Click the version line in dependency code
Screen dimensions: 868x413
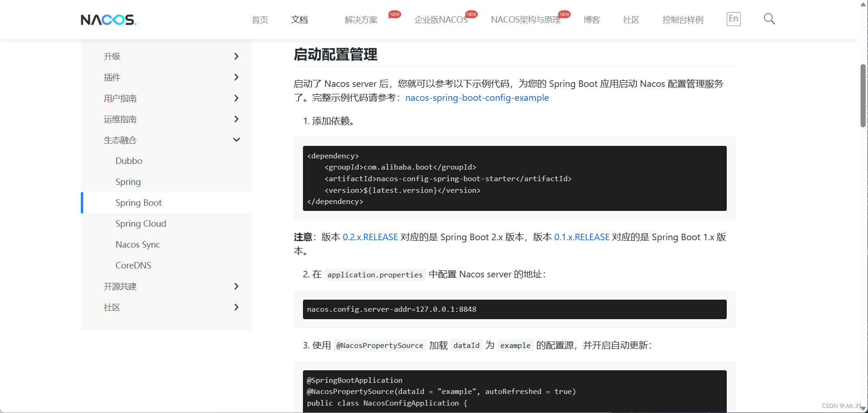pos(402,190)
